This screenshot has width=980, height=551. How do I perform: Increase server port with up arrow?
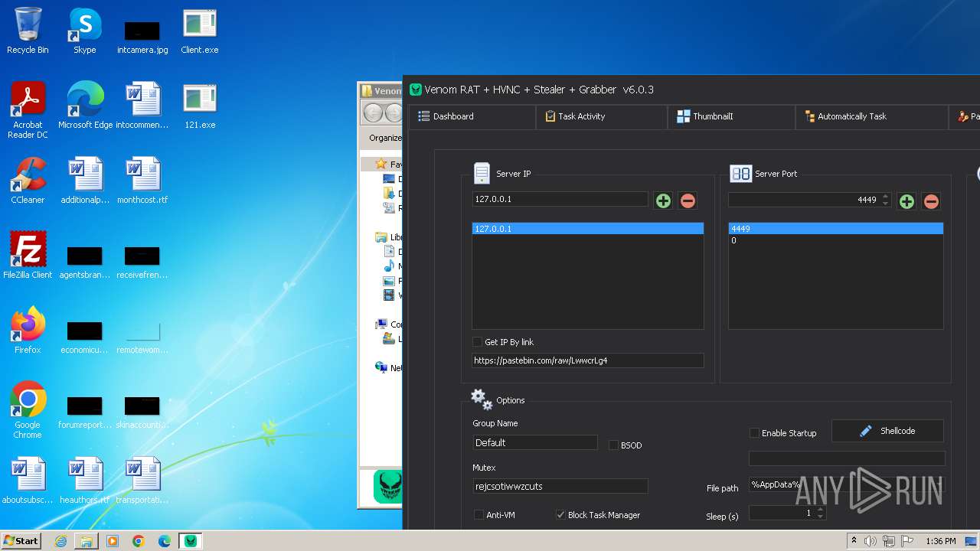click(886, 196)
